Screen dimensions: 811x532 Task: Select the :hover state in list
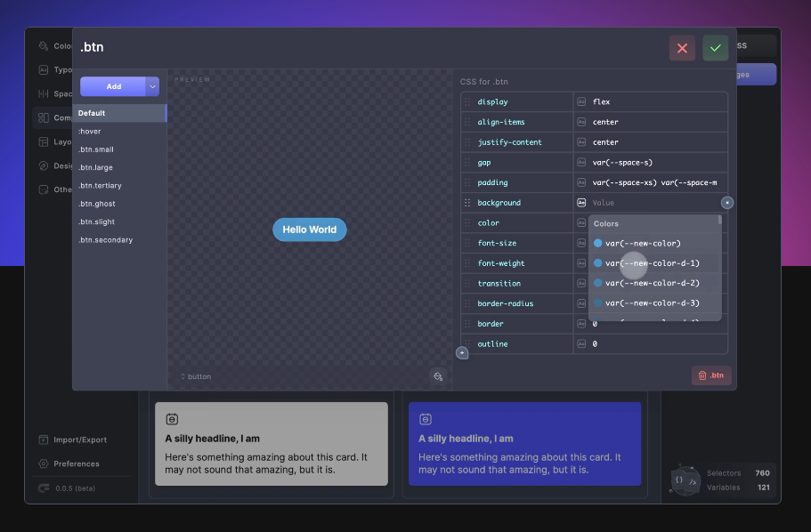[90, 132]
